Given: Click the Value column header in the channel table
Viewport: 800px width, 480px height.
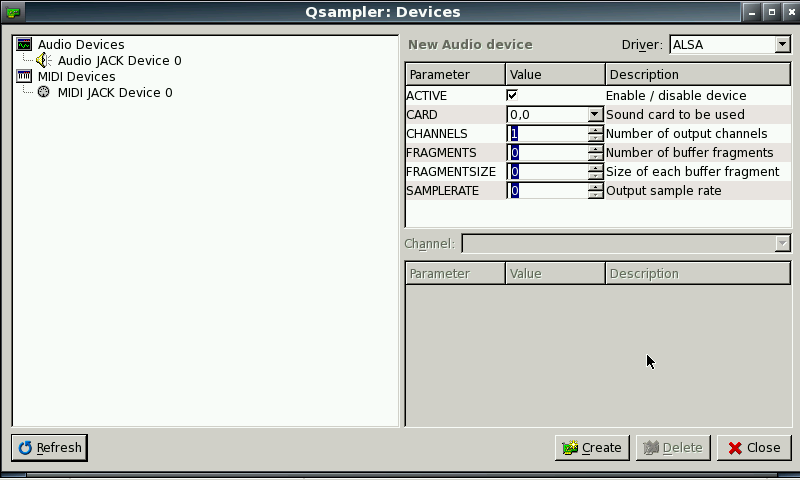Looking at the screenshot, I should 555,273.
